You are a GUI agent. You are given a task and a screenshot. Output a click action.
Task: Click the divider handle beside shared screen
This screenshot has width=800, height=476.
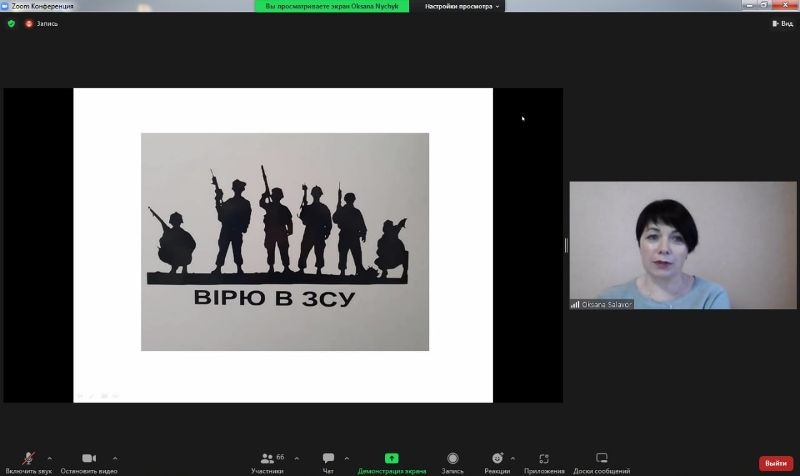click(x=566, y=245)
